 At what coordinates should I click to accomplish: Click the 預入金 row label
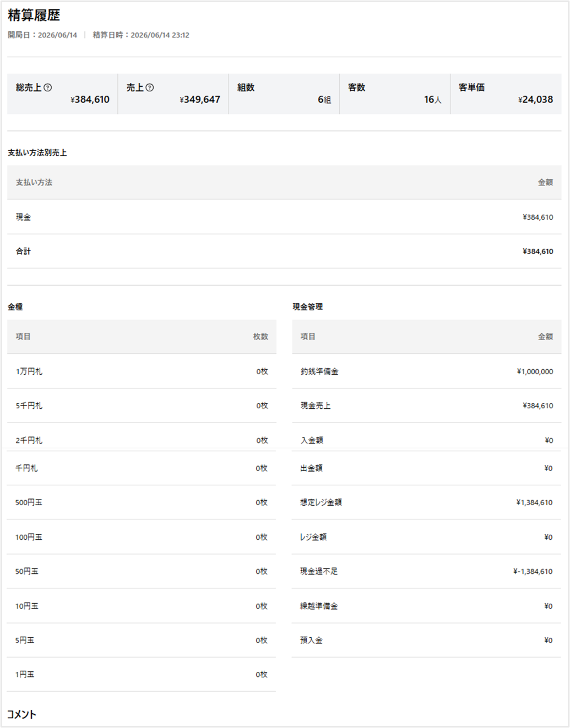pos(311,640)
